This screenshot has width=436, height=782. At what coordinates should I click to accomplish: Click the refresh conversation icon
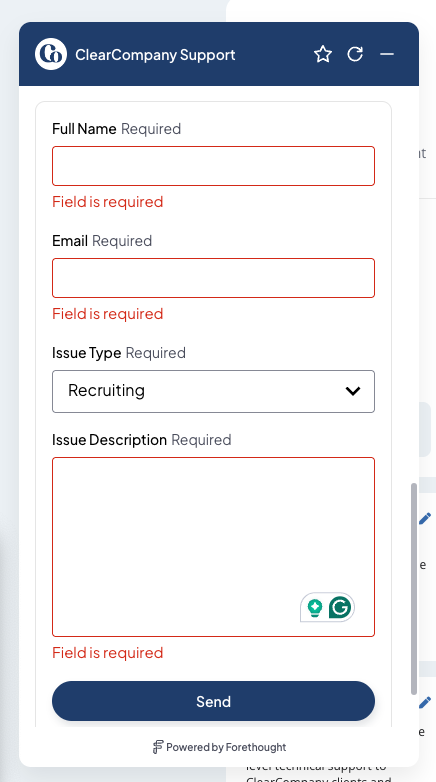point(355,54)
